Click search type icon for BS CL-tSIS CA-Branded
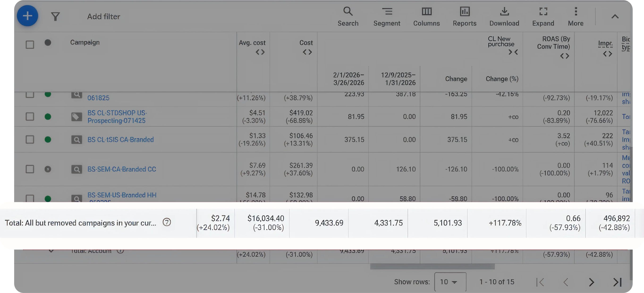Viewport: 644px width, 293px height. pos(76,140)
